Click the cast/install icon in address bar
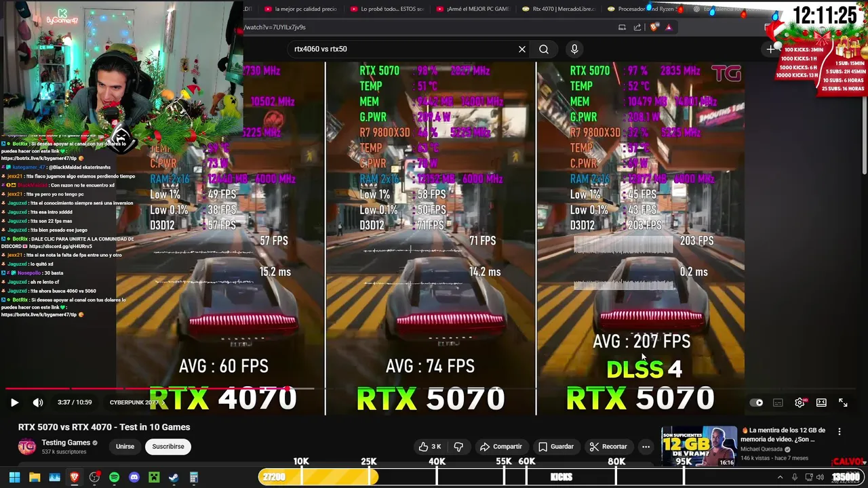Viewport: 868px width, 488px height. (x=622, y=27)
